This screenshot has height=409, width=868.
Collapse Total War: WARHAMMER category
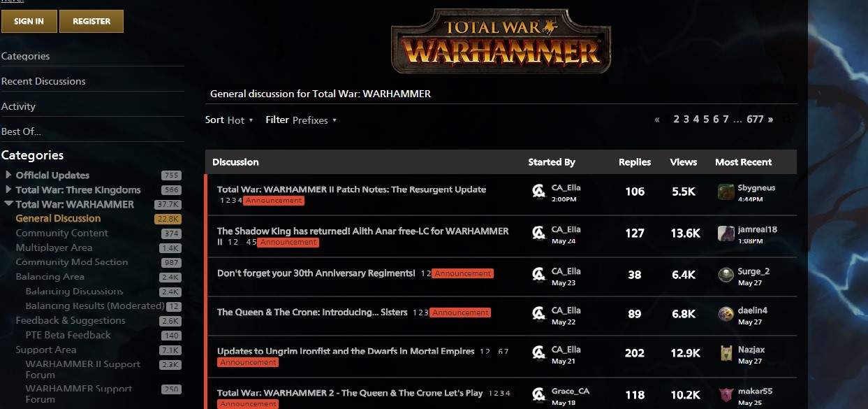[x=8, y=204]
